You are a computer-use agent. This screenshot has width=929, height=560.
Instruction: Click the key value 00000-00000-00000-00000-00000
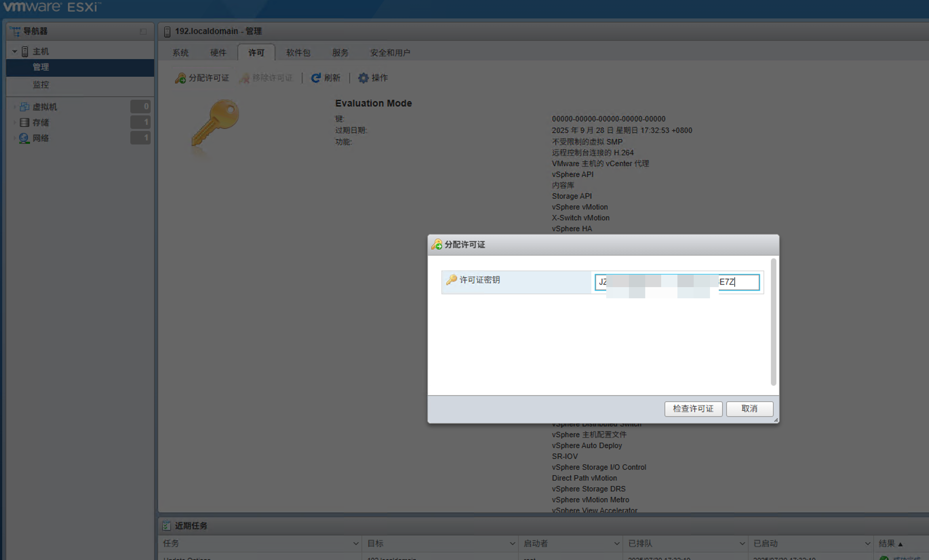click(609, 119)
